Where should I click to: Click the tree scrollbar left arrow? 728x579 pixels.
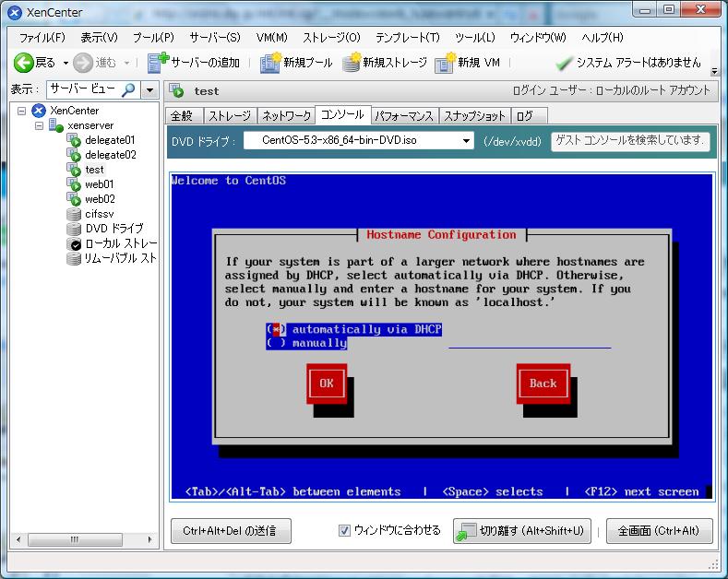coord(18,539)
